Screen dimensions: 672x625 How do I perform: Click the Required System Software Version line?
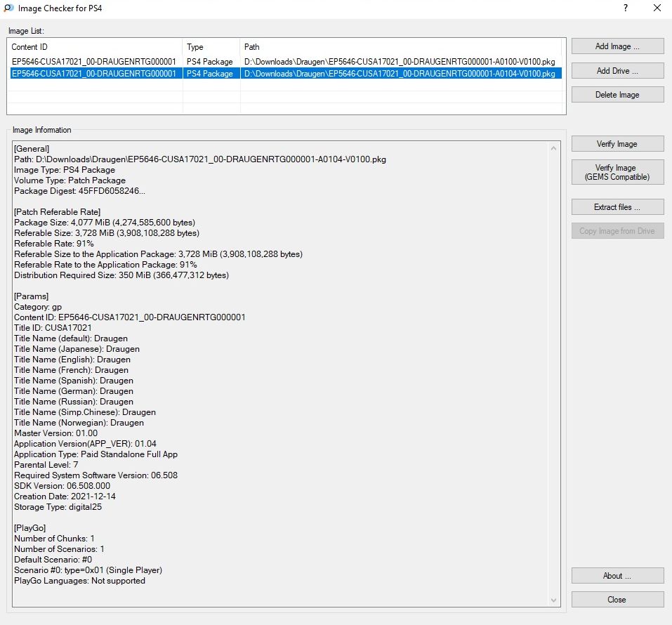pos(96,475)
